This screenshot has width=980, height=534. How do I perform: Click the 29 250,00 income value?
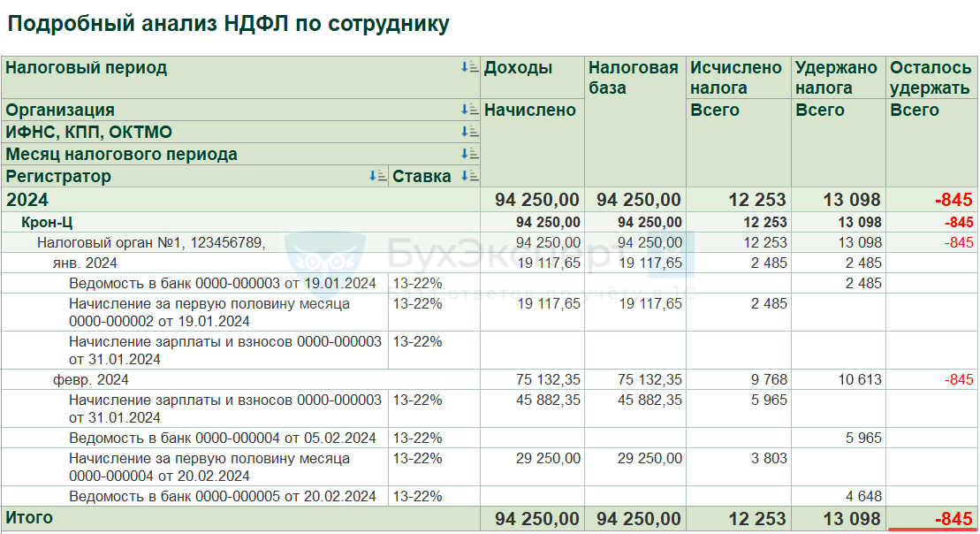548,458
